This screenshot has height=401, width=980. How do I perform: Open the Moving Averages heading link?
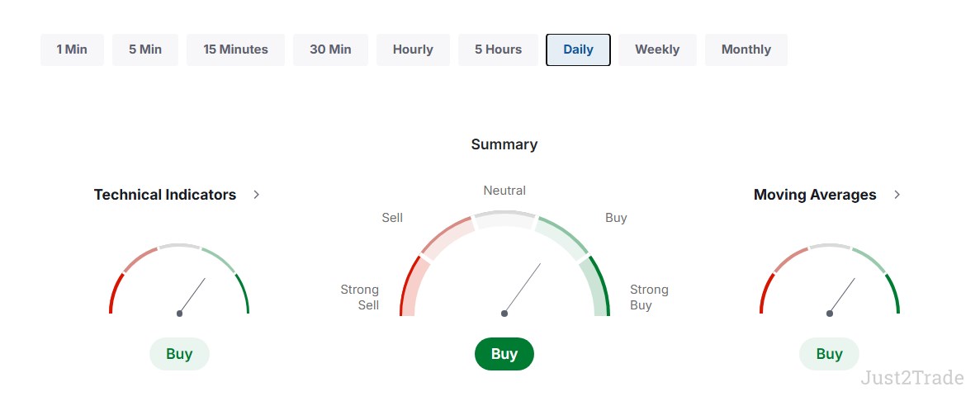coord(815,195)
